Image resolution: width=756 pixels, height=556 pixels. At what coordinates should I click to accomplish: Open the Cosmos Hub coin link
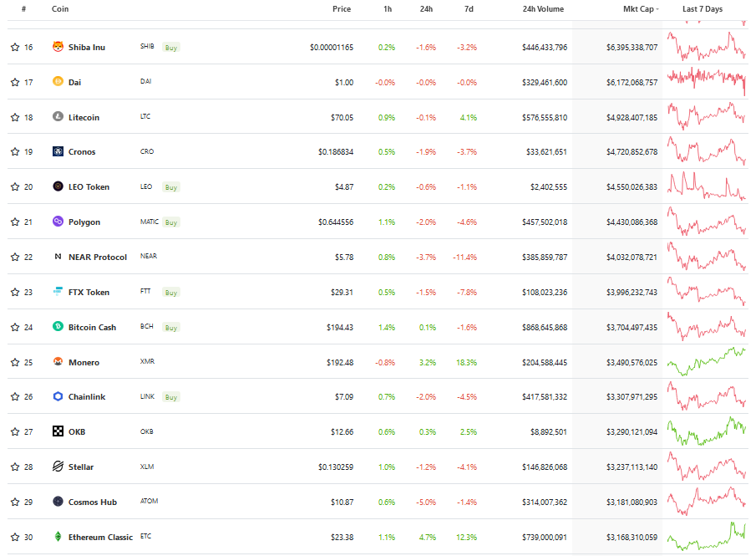tap(93, 502)
